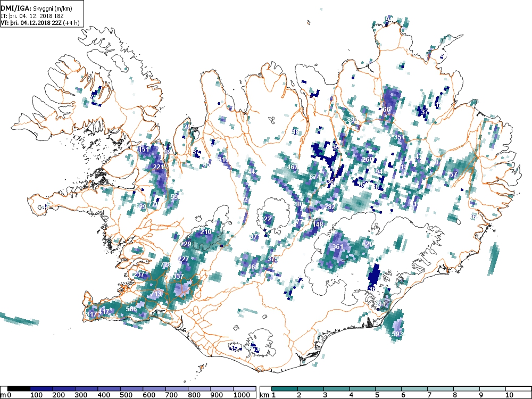Click the '229' visibility value on the map
The height and width of the screenshot is (399, 532).
(186, 244)
